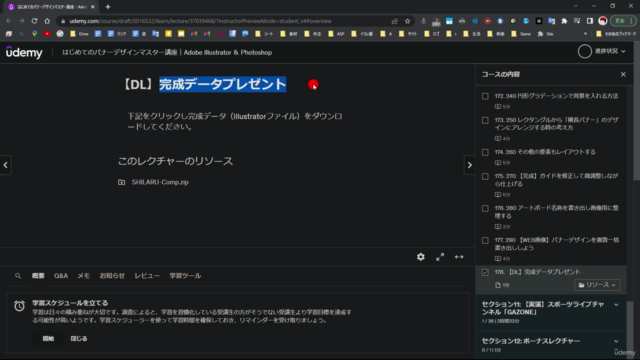Open a new browser tab with plus icon
Image resolution: width=640 pixels, height=360 pixels.
[108, 7]
